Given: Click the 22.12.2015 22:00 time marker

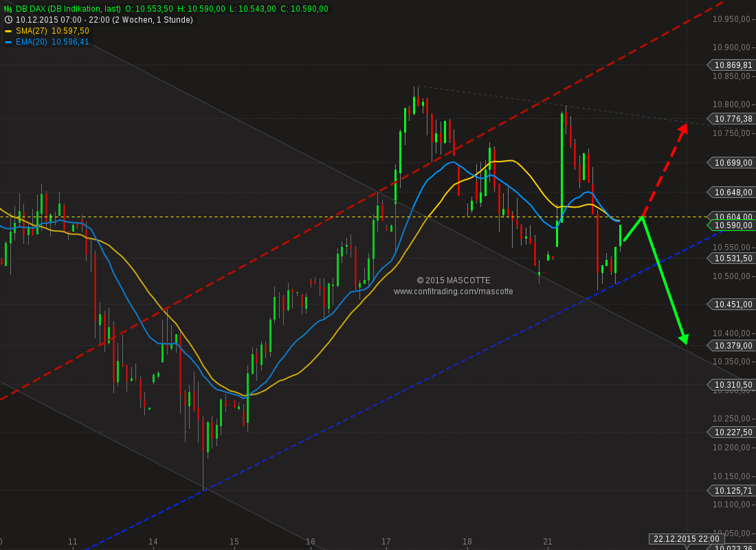Looking at the screenshot, I should coord(687,539).
